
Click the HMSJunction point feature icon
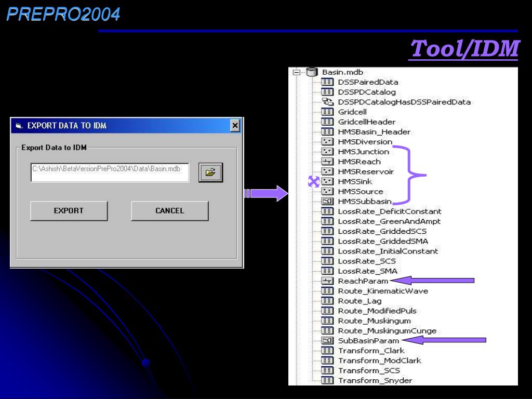[x=327, y=152]
